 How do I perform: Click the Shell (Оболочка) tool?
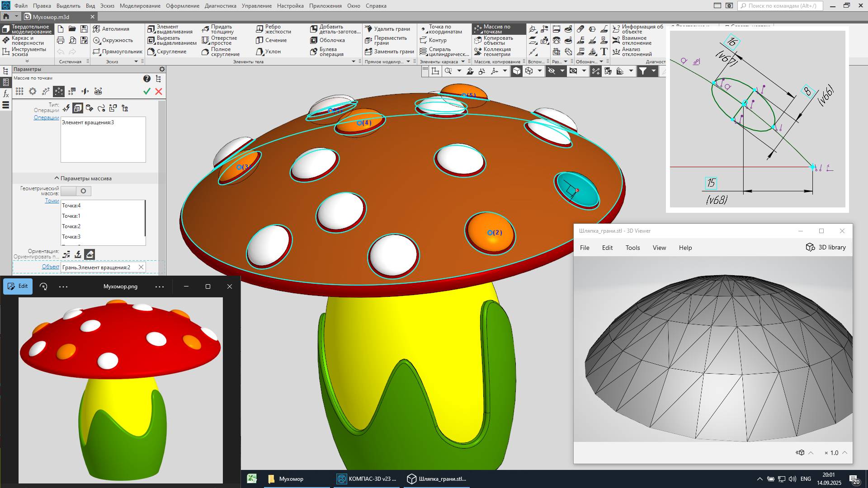(327, 40)
